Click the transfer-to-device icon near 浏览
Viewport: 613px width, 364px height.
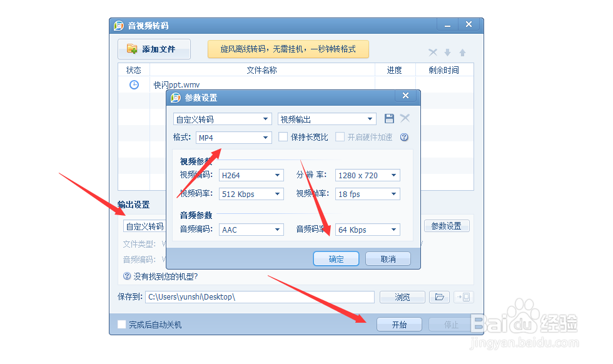pos(464,296)
